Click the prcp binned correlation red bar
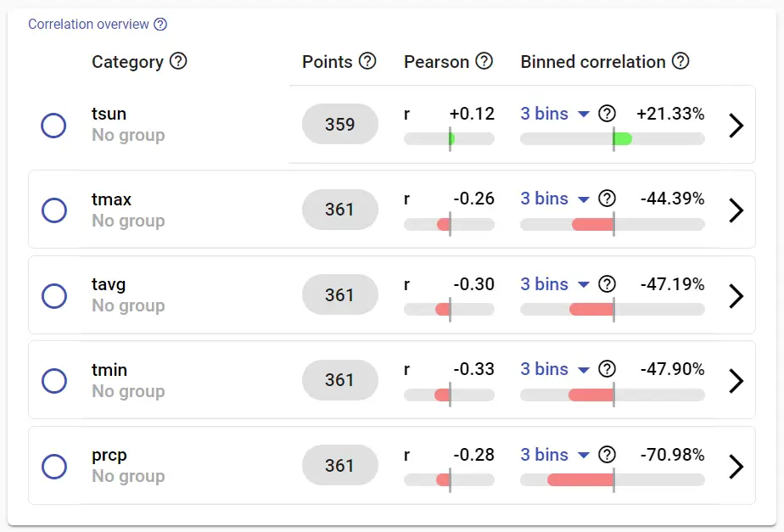 (x=580, y=480)
